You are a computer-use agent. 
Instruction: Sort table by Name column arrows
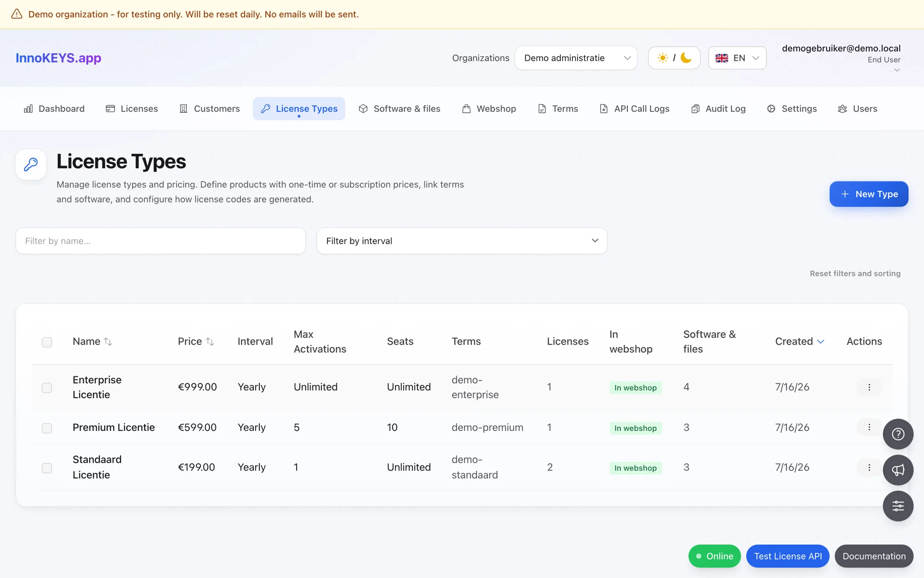(108, 342)
